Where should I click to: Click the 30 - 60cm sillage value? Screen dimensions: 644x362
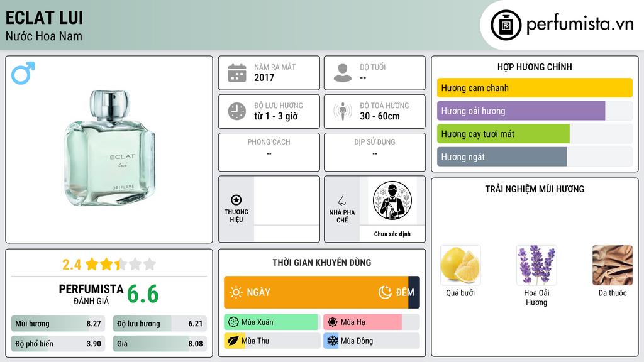pos(380,116)
